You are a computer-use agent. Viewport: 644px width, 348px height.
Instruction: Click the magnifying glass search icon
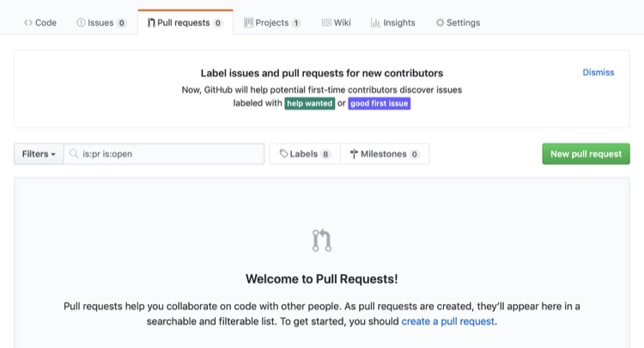point(74,154)
